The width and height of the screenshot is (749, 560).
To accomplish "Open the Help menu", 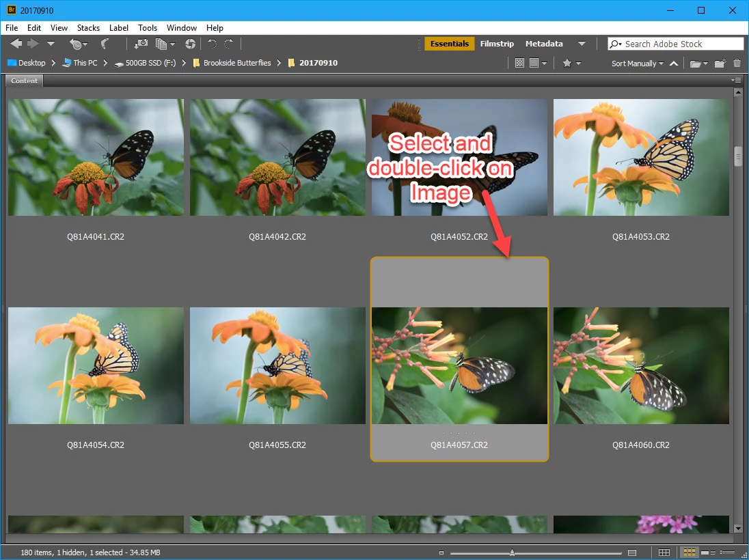I will (215, 28).
